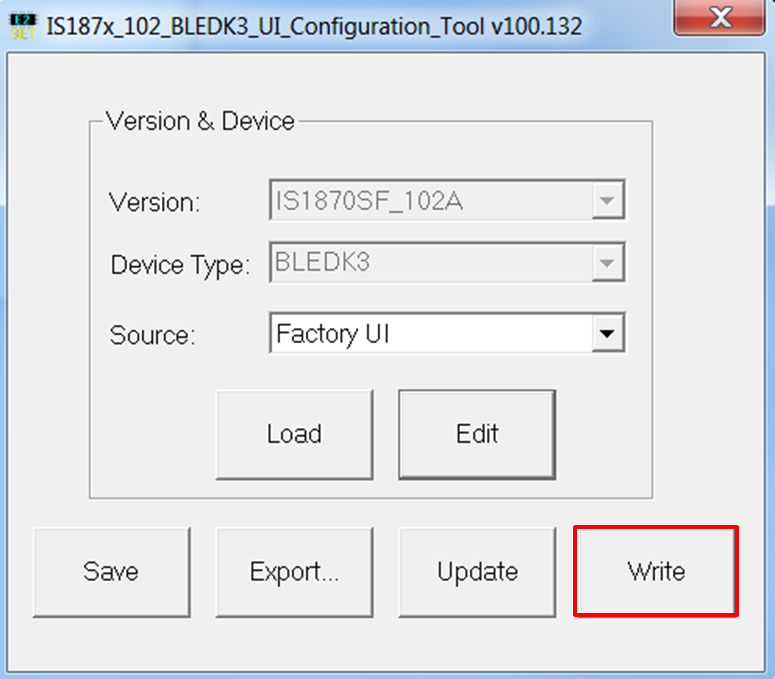Click the app icon in the title bar

[x=21, y=25]
